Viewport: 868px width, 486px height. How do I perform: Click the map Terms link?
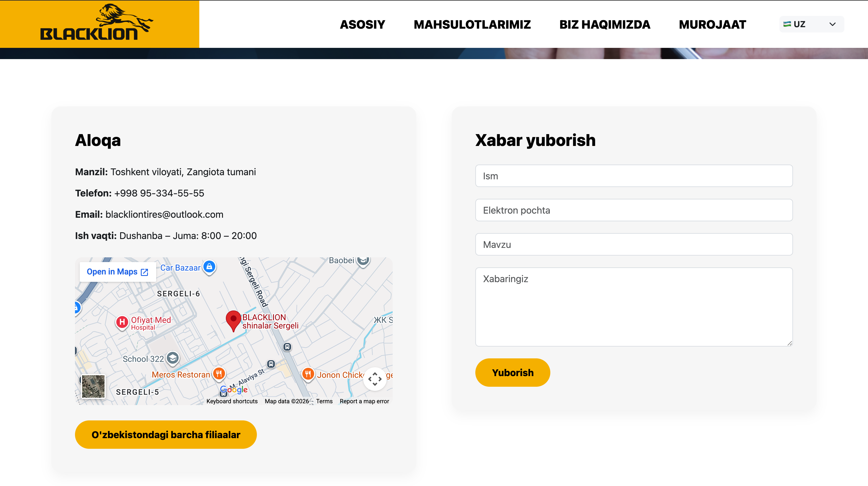(324, 401)
